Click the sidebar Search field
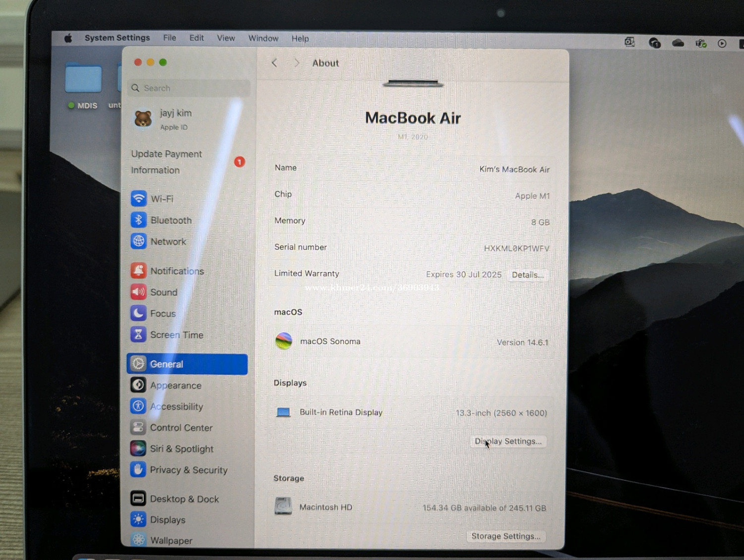This screenshot has width=744, height=560. click(189, 88)
